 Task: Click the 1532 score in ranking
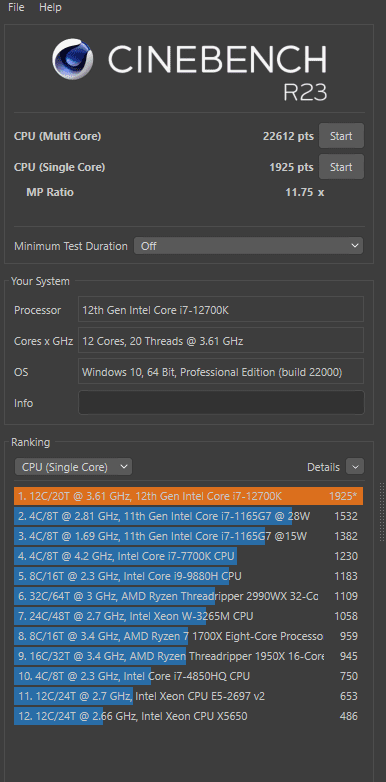[346, 516]
